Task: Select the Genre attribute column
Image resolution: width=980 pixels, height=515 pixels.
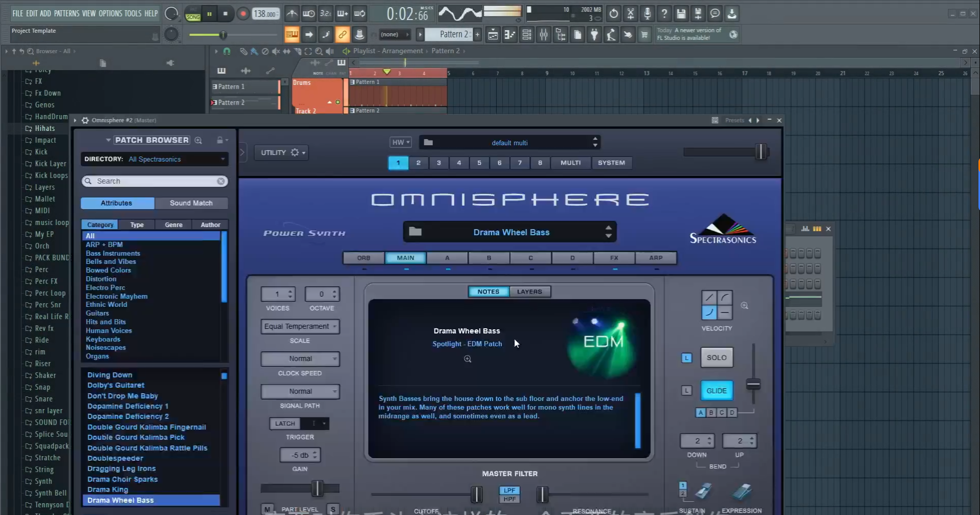Action: tap(174, 225)
